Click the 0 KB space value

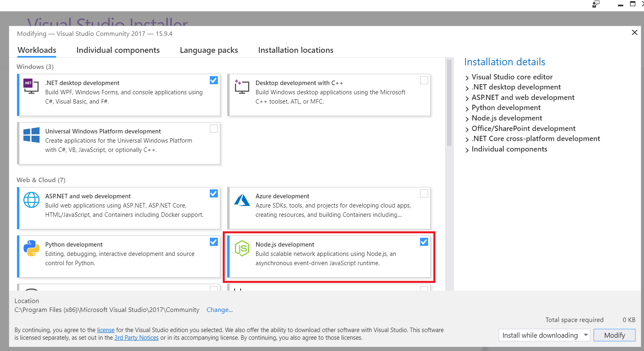pyautogui.click(x=629, y=320)
